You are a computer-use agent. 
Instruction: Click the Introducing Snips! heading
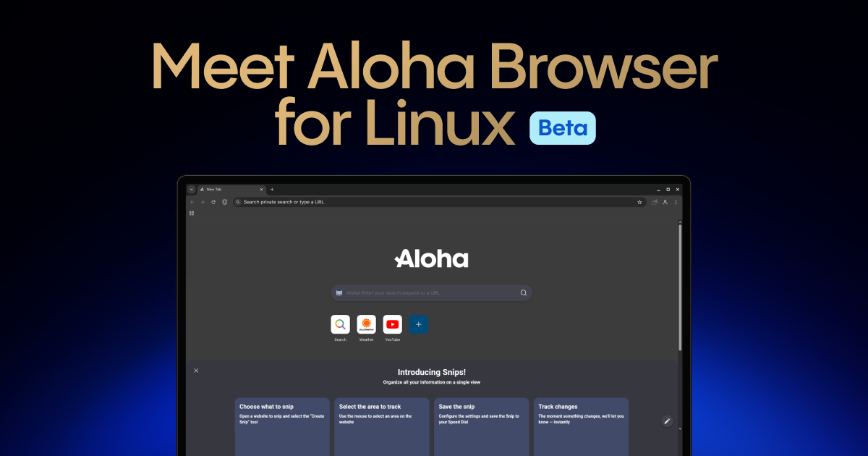(x=432, y=372)
